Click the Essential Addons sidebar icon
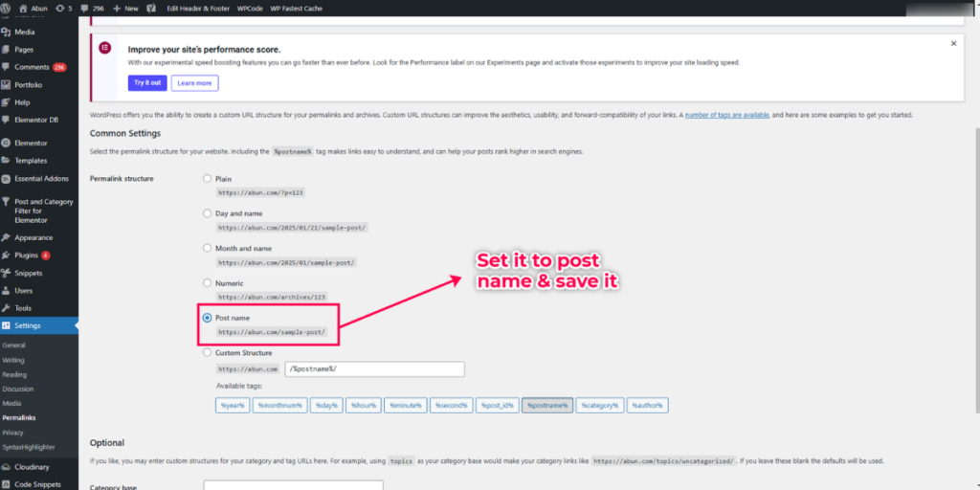 coord(6,178)
